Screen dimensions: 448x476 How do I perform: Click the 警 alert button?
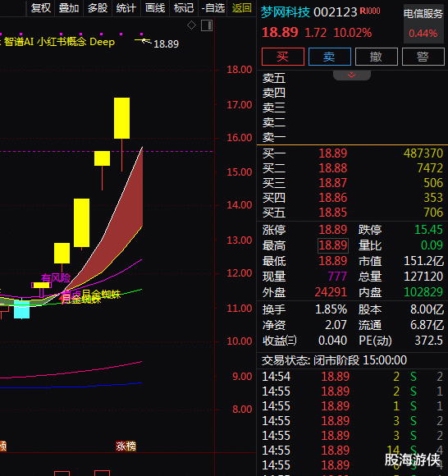click(423, 57)
